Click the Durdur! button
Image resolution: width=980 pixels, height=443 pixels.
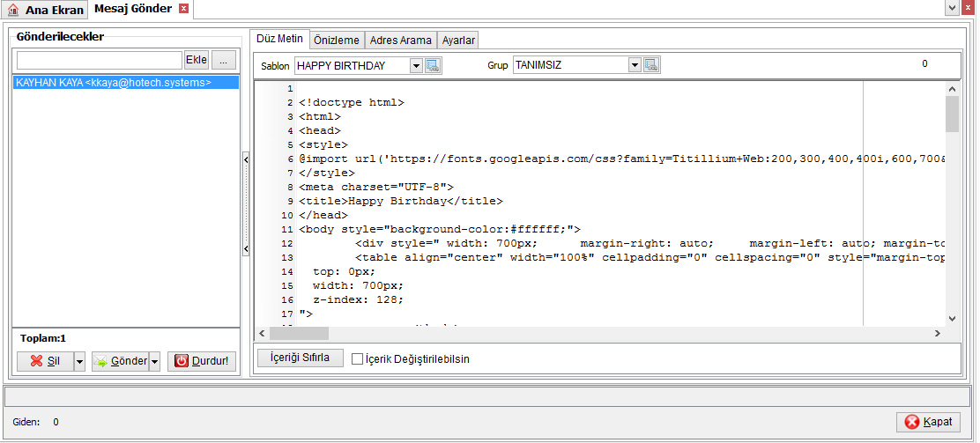tap(202, 361)
